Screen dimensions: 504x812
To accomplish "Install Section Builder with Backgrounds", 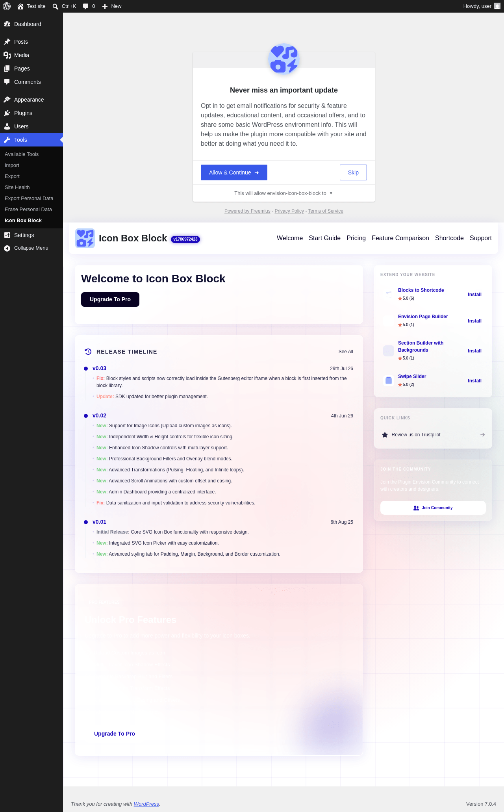I will 474,351.
